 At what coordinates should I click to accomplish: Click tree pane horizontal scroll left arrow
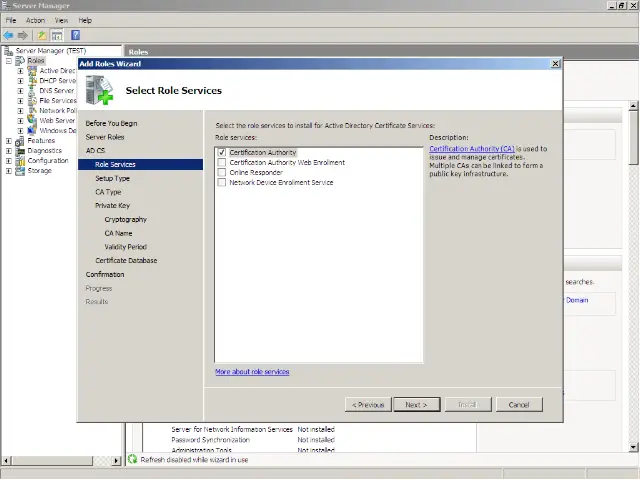point(6,460)
